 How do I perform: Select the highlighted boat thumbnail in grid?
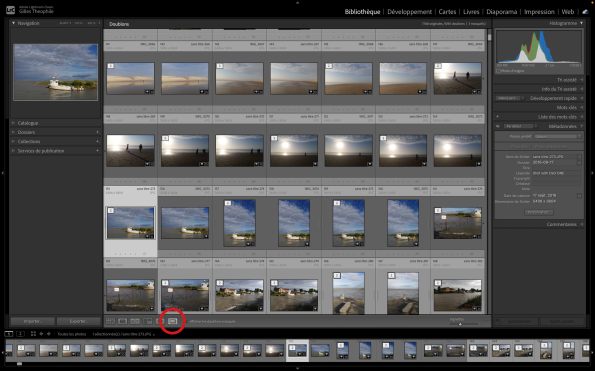(x=131, y=223)
